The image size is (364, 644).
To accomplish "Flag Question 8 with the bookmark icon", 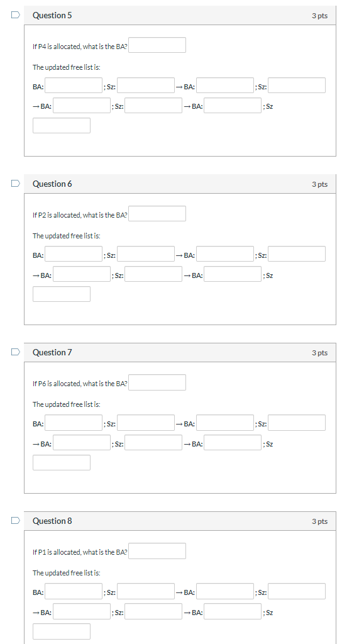I will pos(15,520).
